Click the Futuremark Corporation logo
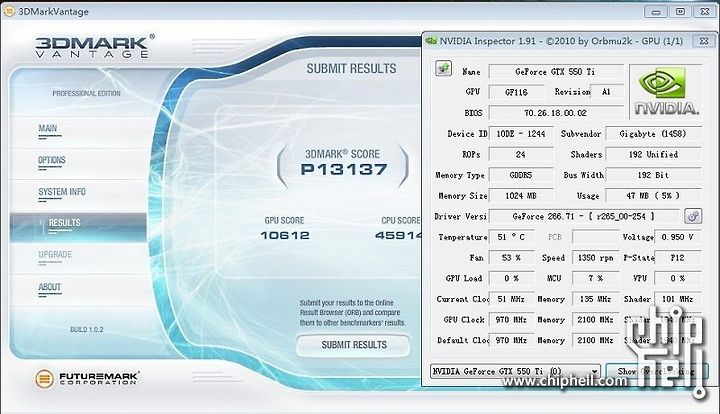 tap(86, 378)
